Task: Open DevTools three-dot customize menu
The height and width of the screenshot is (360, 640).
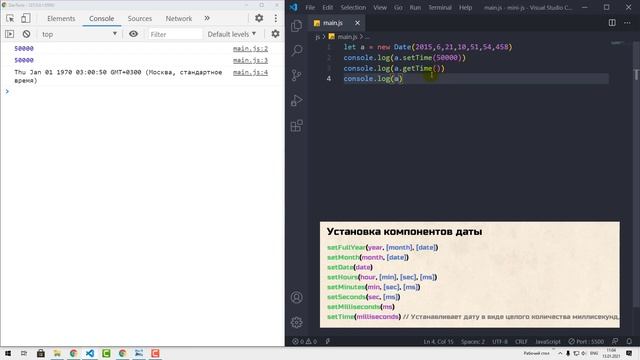Action: point(276,18)
